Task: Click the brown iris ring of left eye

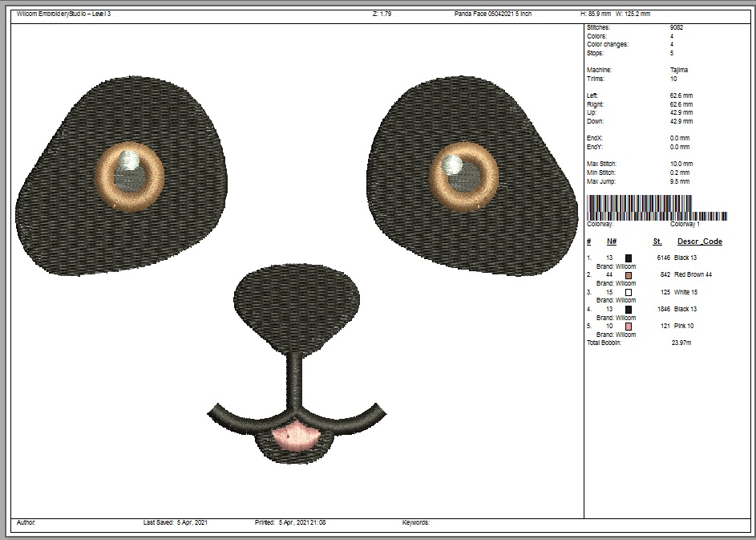Action: pyautogui.click(x=129, y=177)
